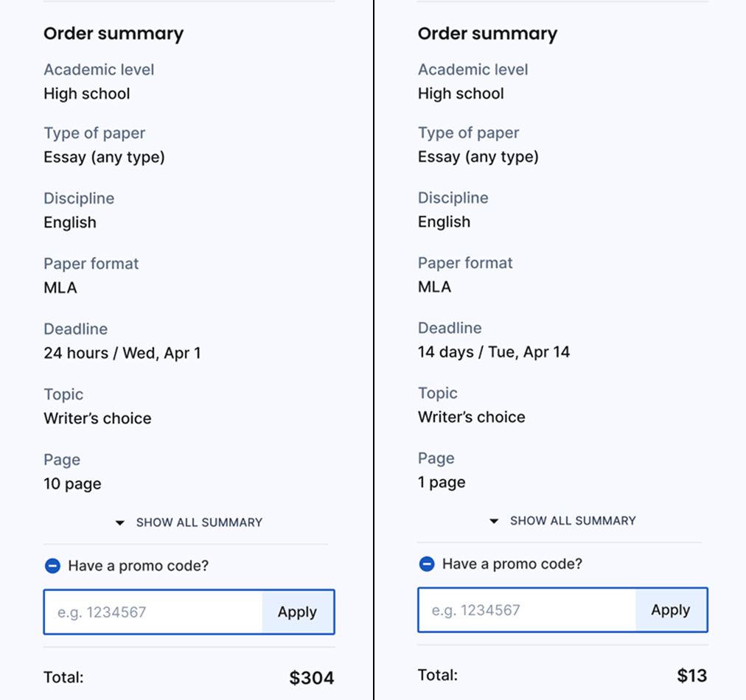Image resolution: width=746 pixels, height=700 pixels.
Task: Click the MLA paper format in the $304 order
Action: [x=60, y=287]
